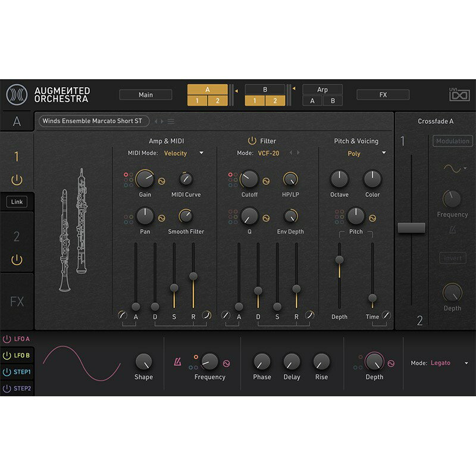
Task: Click the attack curve icon in Amp envelope
Action: pos(123,315)
